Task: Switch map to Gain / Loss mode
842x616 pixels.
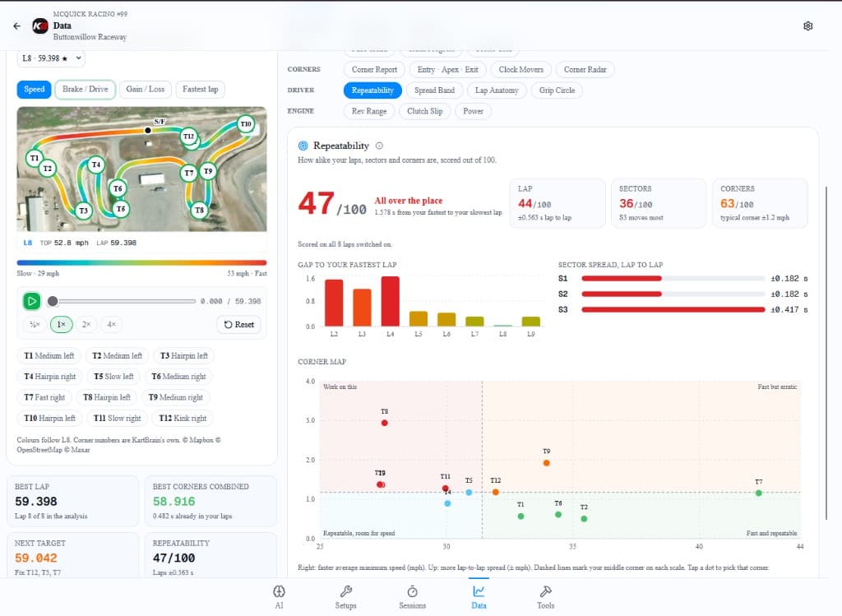Action: click(x=146, y=89)
